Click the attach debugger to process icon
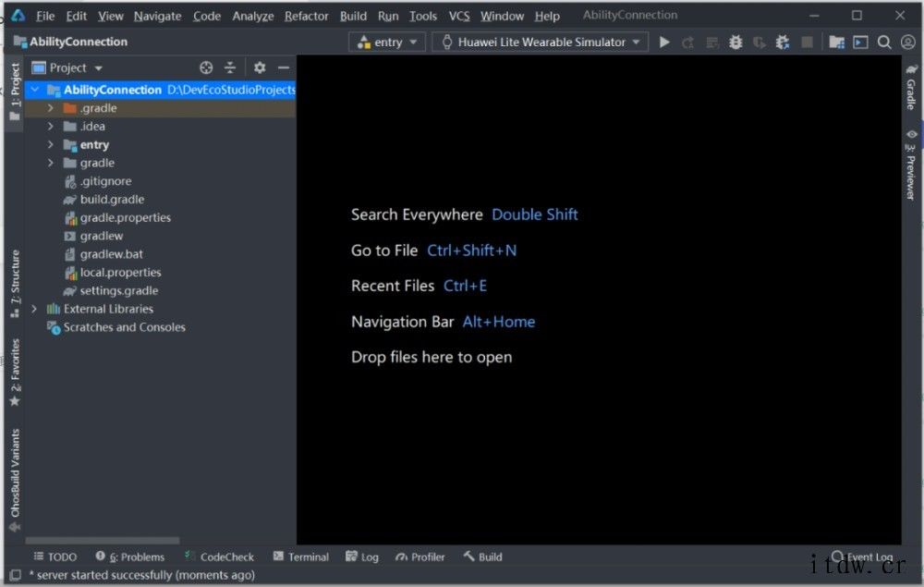The height and width of the screenshot is (587, 924). (783, 42)
